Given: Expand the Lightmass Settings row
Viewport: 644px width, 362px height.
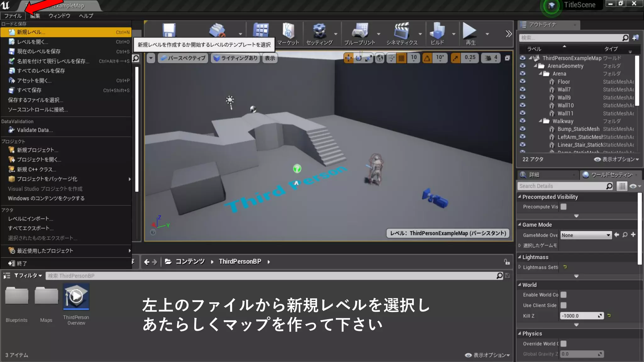Looking at the screenshot, I should (x=520, y=267).
